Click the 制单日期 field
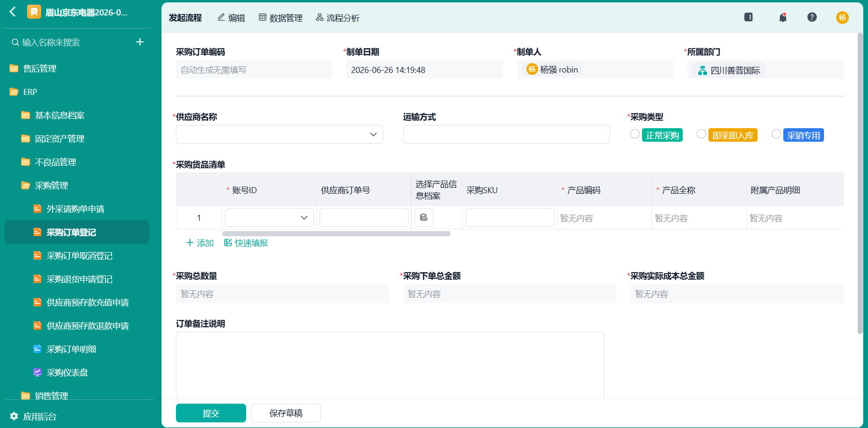Viewport: 868px width, 428px height. click(424, 70)
